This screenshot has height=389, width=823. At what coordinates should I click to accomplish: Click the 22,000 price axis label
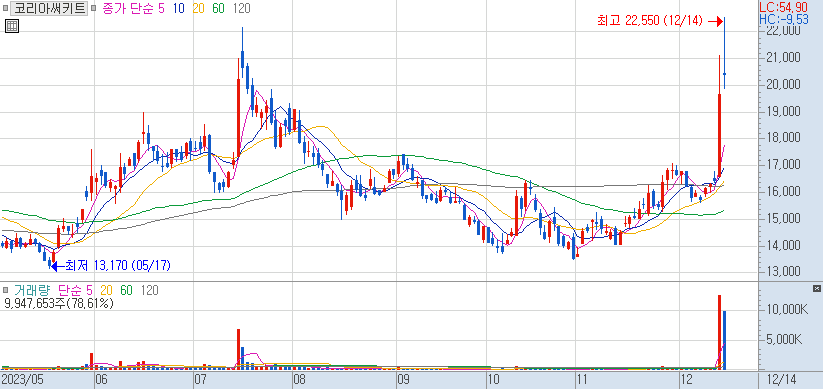(x=783, y=30)
